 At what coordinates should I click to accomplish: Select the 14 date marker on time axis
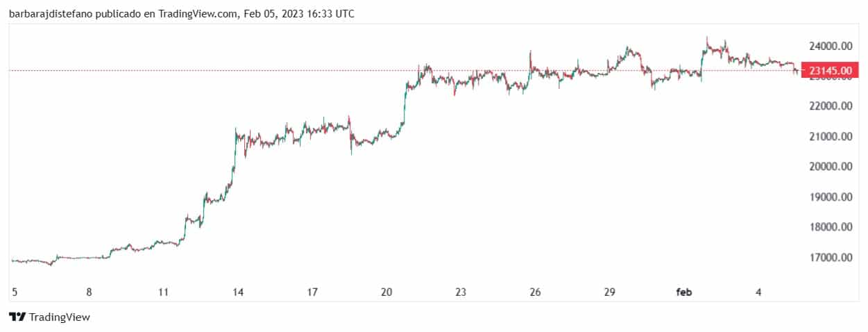tap(238, 292)
